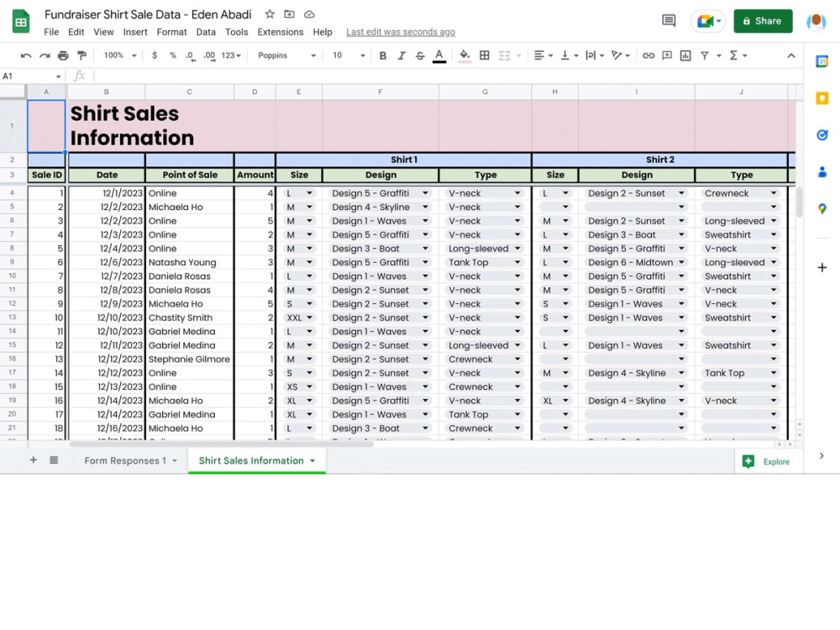Click the Move to folder icon
Image resolution: width=840 pixels, height=630 pixels.
[x=289, y=14]
